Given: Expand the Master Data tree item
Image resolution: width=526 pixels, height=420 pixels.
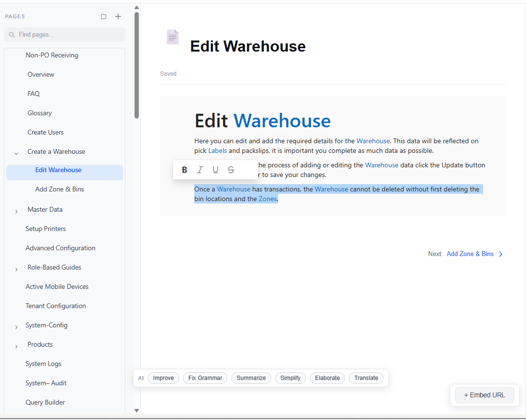Looking at the screenshot, I should pos(16,209).
